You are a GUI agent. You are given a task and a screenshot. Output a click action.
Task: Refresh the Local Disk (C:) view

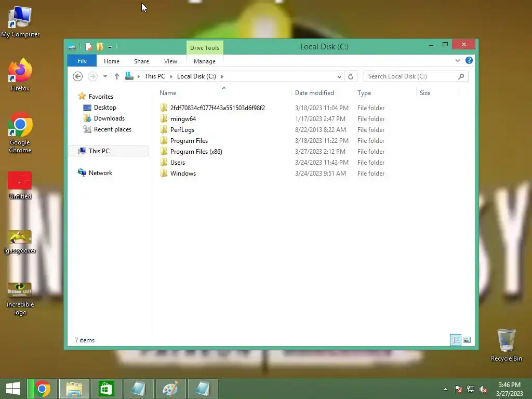pos(351,77)
